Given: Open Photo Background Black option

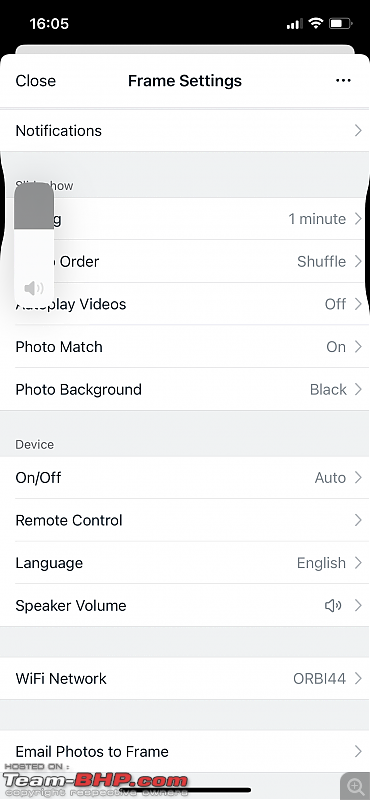Looking at the screenshot, I should point(185,390).
